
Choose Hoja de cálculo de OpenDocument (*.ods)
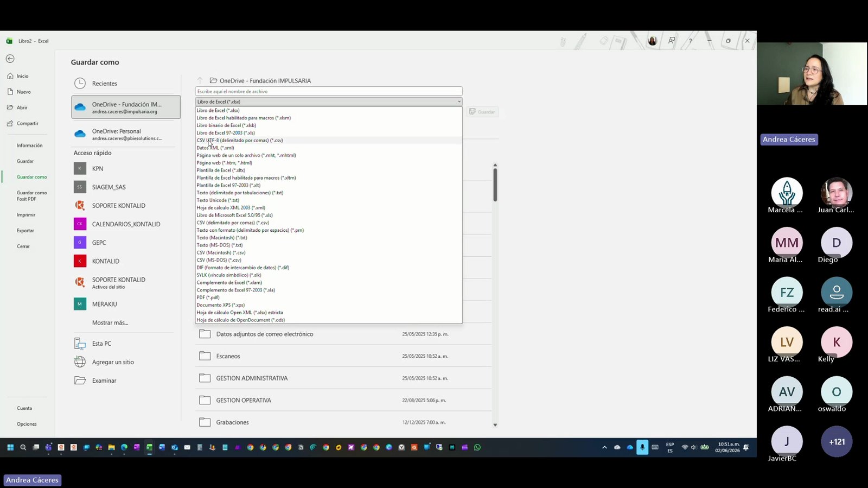coord(329,320)
